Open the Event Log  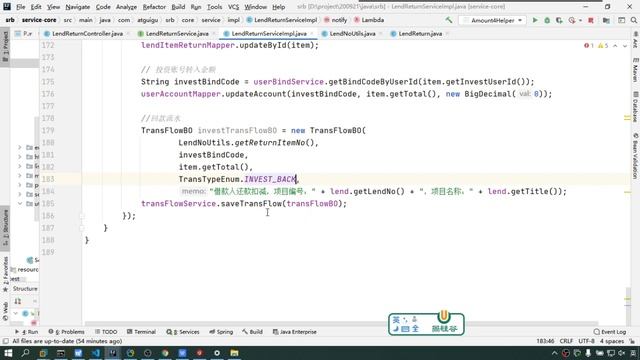click(610, 332)
